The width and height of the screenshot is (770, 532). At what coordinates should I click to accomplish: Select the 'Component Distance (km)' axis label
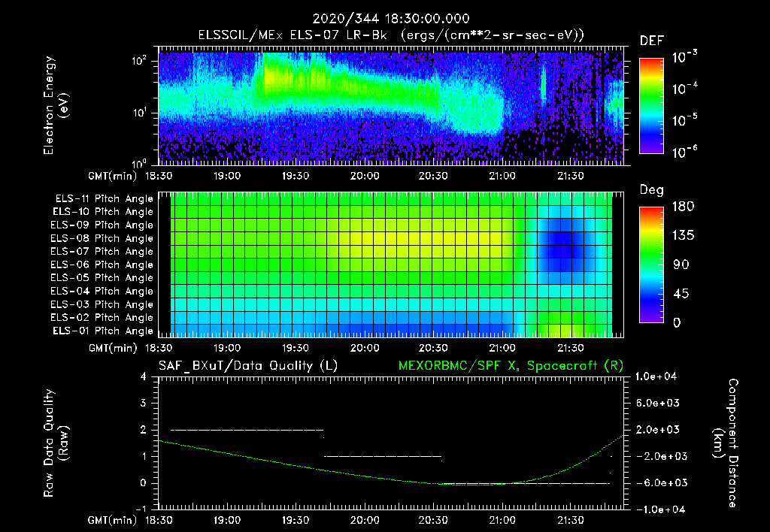(x=726, y=443)
